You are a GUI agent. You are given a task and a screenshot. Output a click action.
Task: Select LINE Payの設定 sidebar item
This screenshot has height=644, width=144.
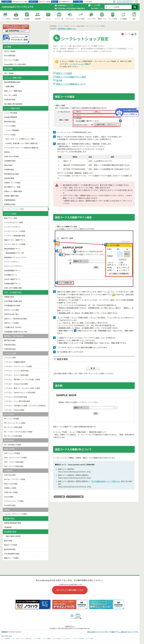pos(25,475)
